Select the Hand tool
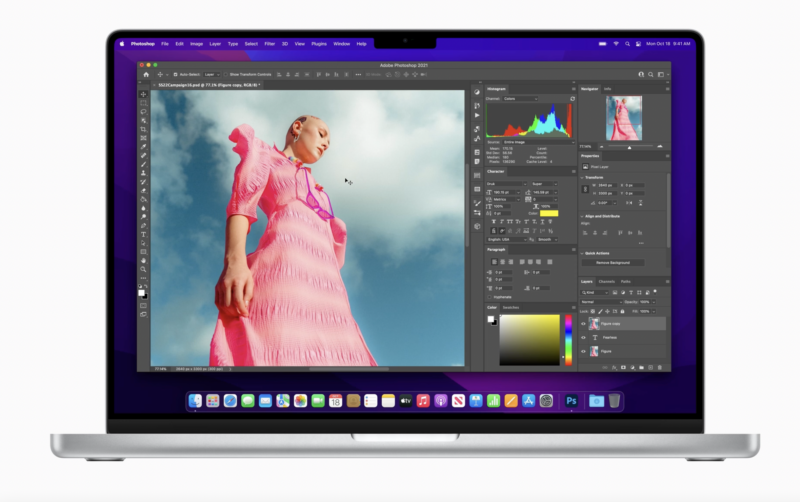This screenshot has height=502, width=800. pyautogui.click(x=143, y=260)
